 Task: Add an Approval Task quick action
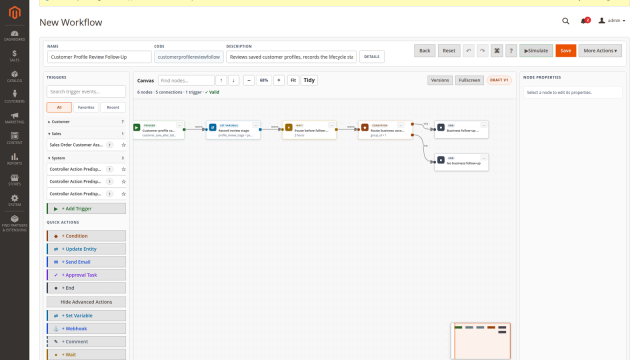coord(86,275)
